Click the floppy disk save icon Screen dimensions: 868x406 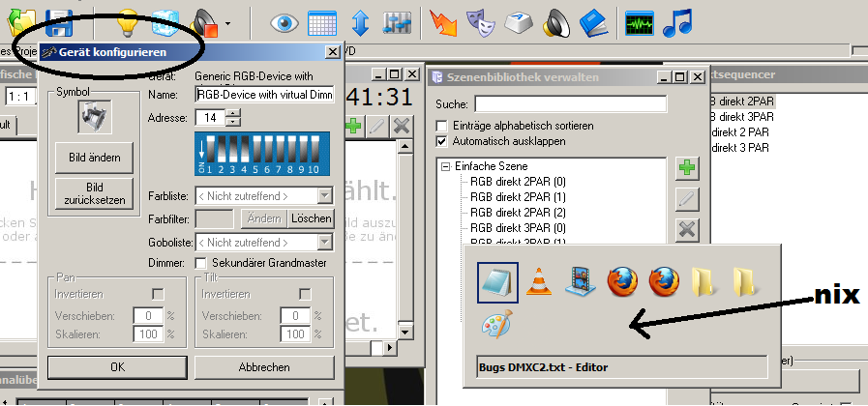point(59,21)
